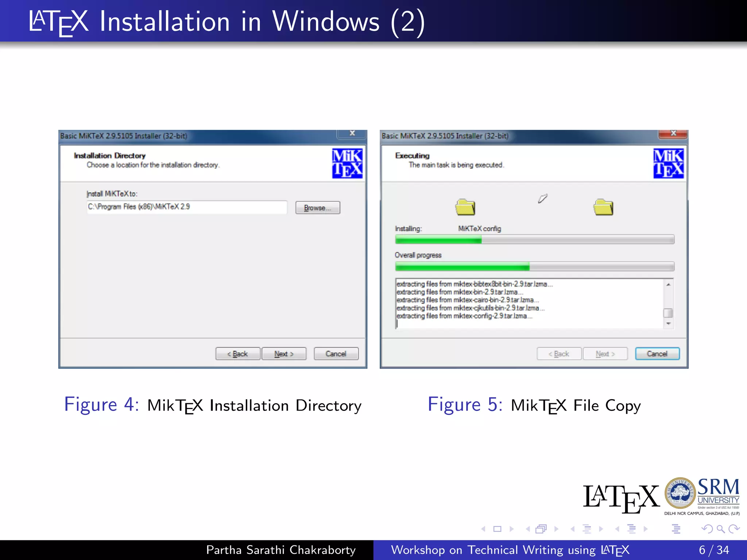This screenshot has height=560, width=747.
Task: Click the left yellow source folder icon
Action: point(465,207)
